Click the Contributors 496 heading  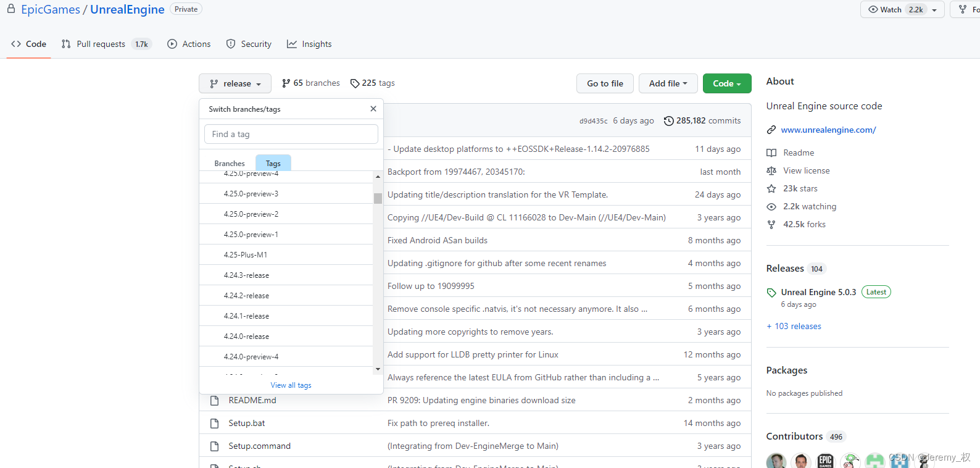[x=805, y=437]
